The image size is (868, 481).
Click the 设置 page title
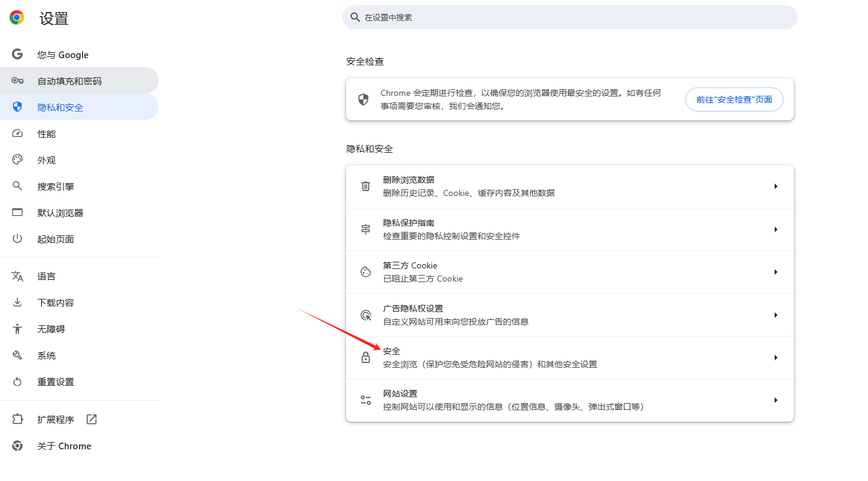[54, 19]
